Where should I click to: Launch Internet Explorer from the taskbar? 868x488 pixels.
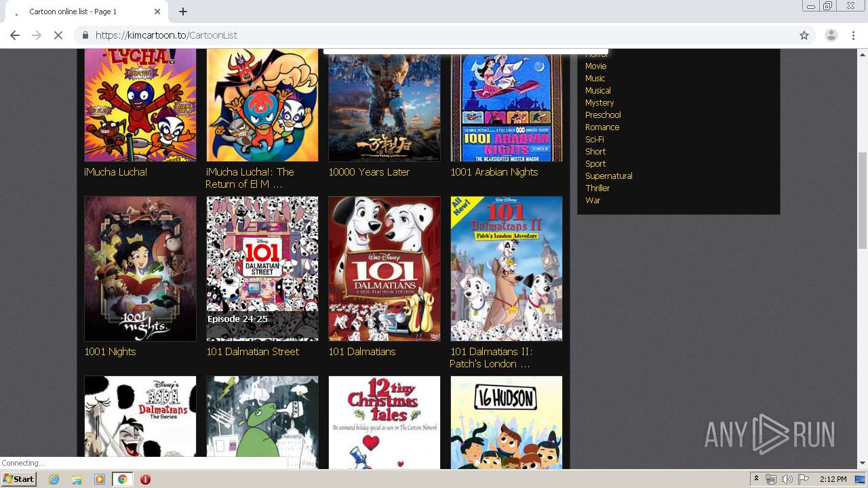[x=54, y=479]
